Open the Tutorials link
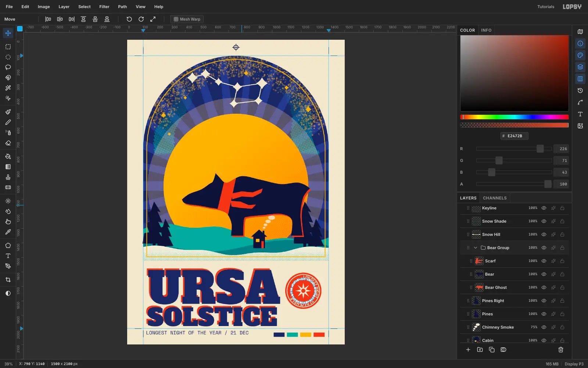Screen dimensions: 588x368 pyautogui.click(x=546, y=7)
